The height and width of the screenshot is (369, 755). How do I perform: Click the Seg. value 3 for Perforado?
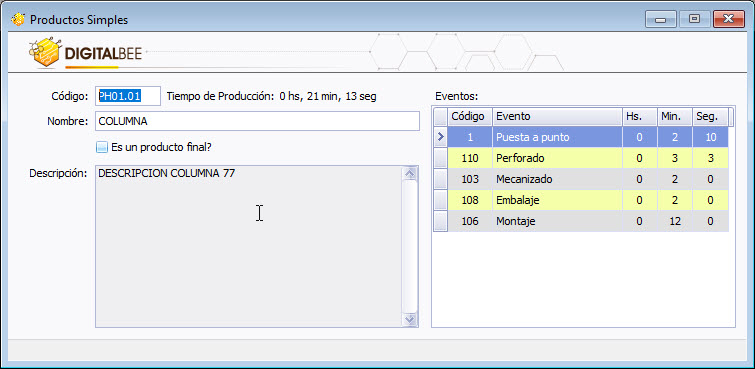pyautogui.click(x=710, y=158)
